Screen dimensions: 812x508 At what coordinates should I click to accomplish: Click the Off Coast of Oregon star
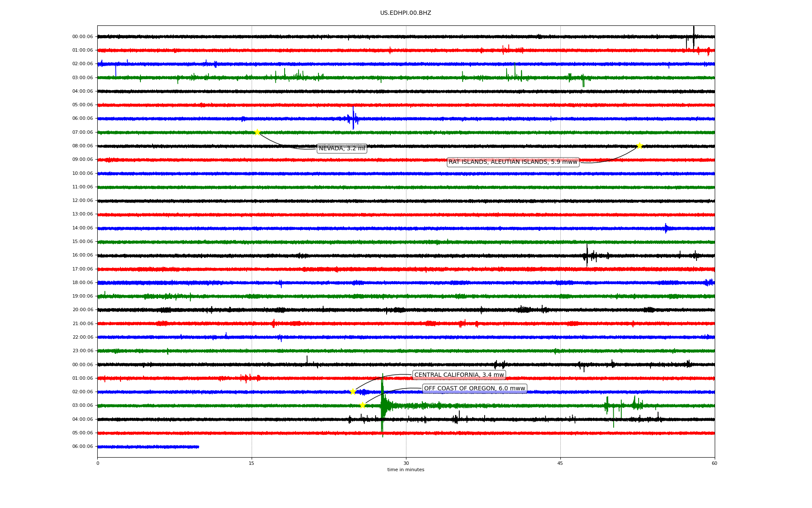[362, 405]
